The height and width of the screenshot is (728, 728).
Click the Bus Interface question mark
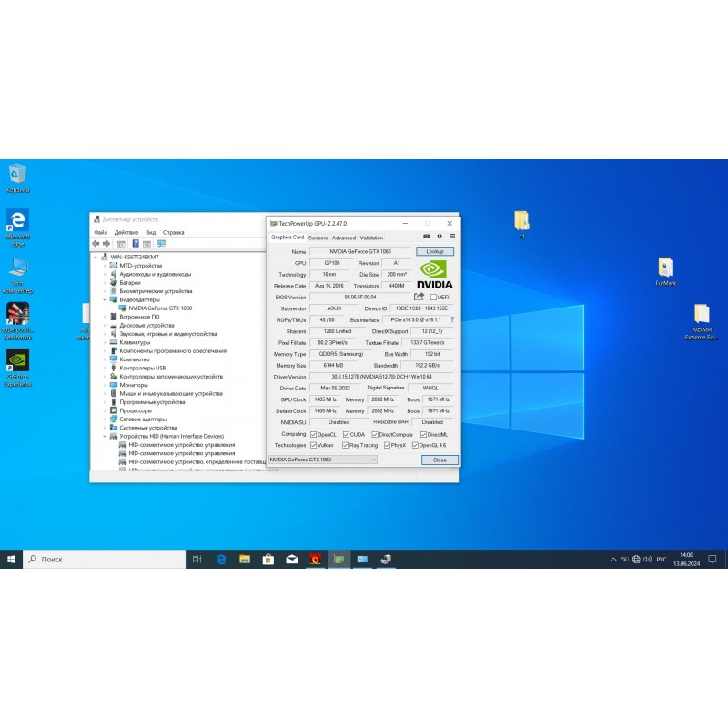[x=452, y=320]
